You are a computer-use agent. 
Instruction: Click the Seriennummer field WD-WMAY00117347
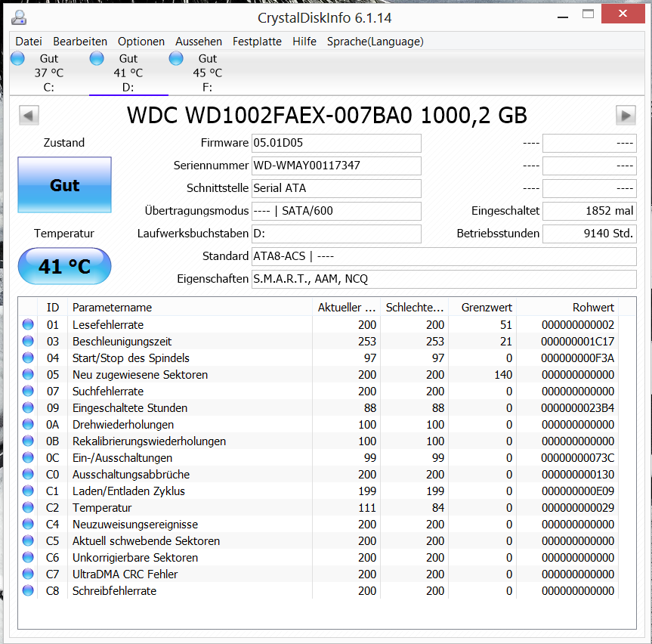[x=336, y=166]
